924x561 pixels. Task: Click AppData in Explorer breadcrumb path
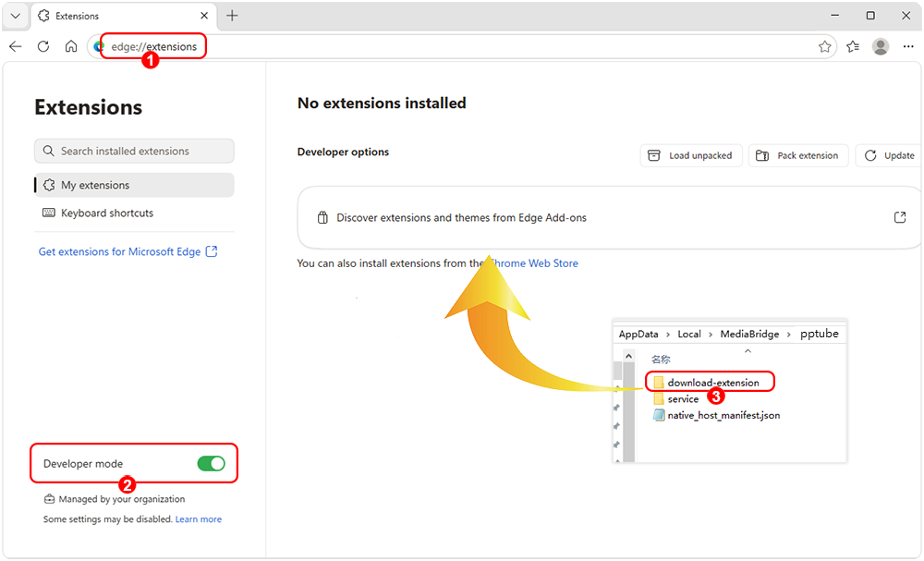638,335
